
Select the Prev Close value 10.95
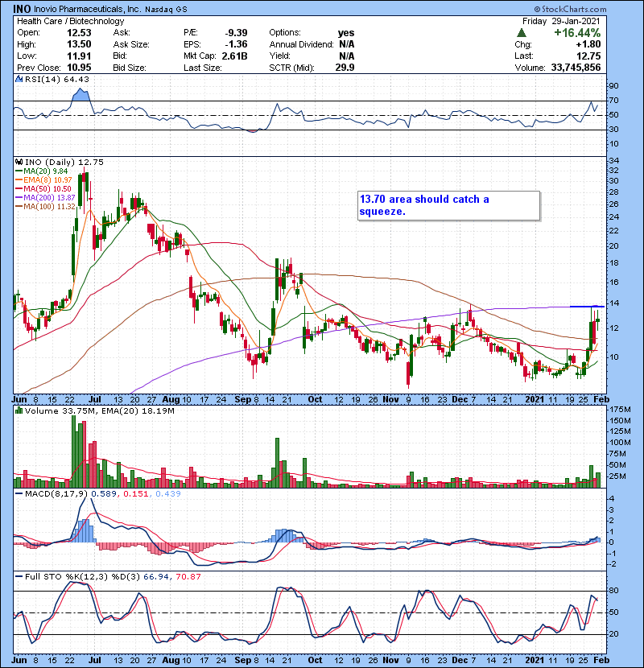point(79,68)
